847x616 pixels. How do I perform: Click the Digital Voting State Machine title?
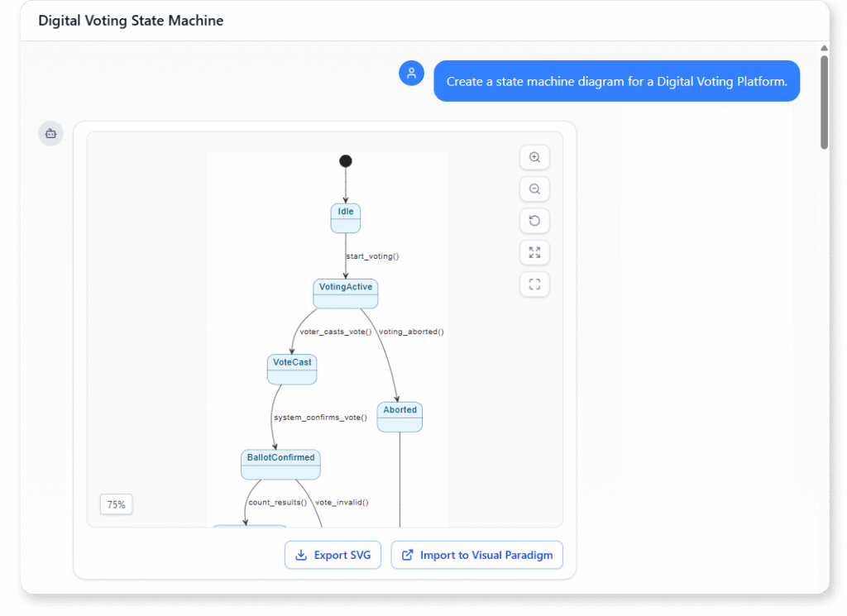131,21
